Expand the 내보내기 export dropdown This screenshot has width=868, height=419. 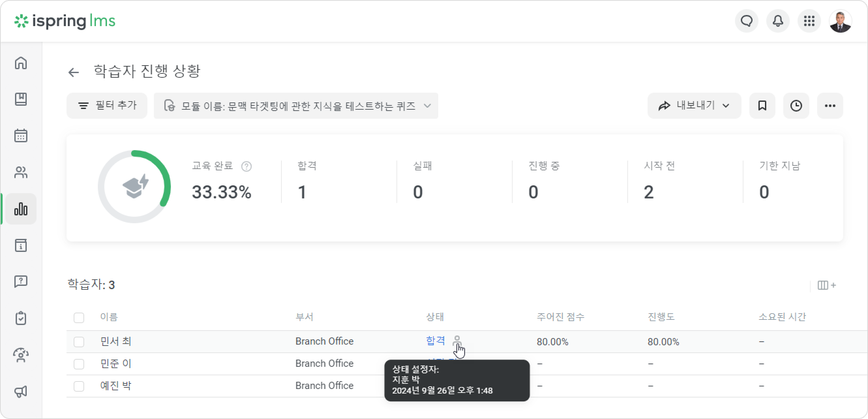click(694, 106)
